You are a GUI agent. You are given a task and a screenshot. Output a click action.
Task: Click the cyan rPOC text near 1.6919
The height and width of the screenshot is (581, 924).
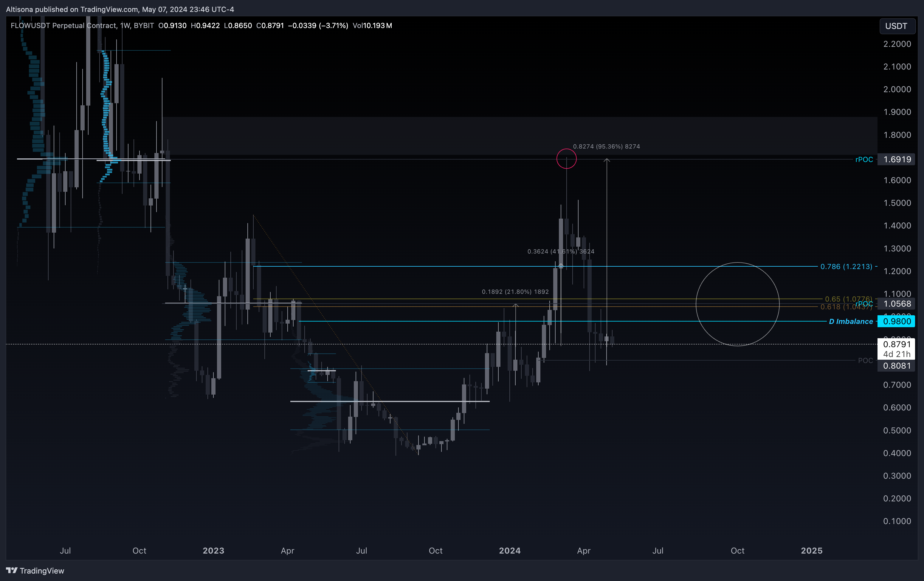coord(864,159)
